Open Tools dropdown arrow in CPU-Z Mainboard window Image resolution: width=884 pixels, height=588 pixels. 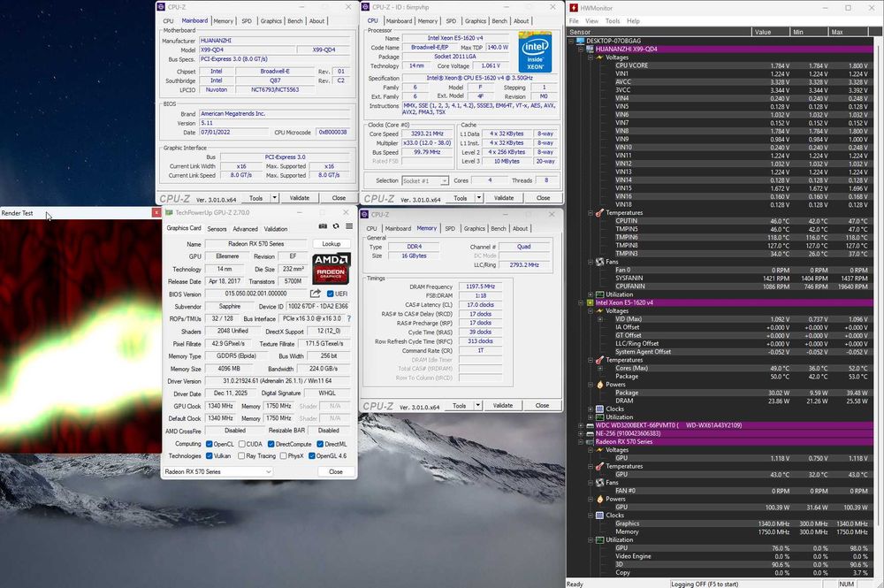click(275, 198)
